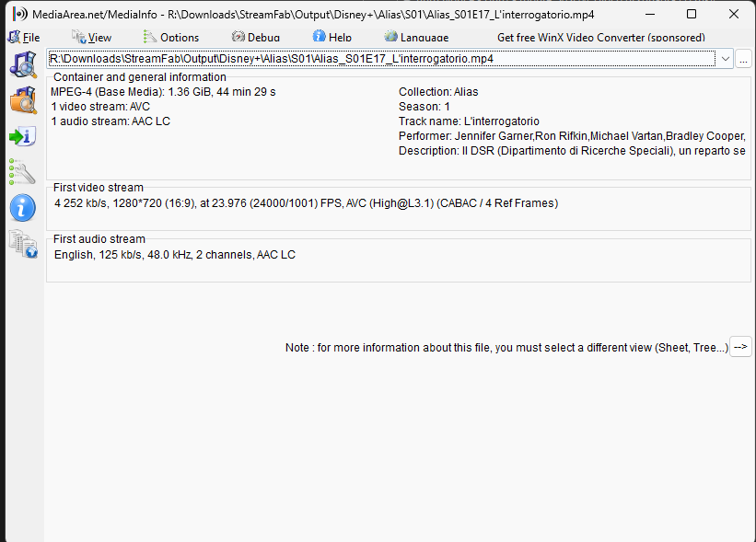
Task: Click the Open Folder sidebar icon
Action: point(23,100)
